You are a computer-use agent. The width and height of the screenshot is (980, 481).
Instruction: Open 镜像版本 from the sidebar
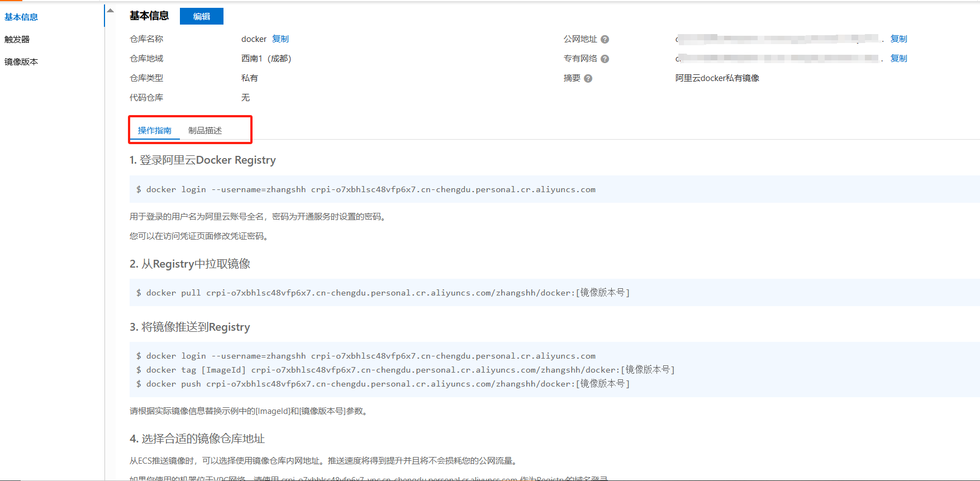click(x=21, y=61)
